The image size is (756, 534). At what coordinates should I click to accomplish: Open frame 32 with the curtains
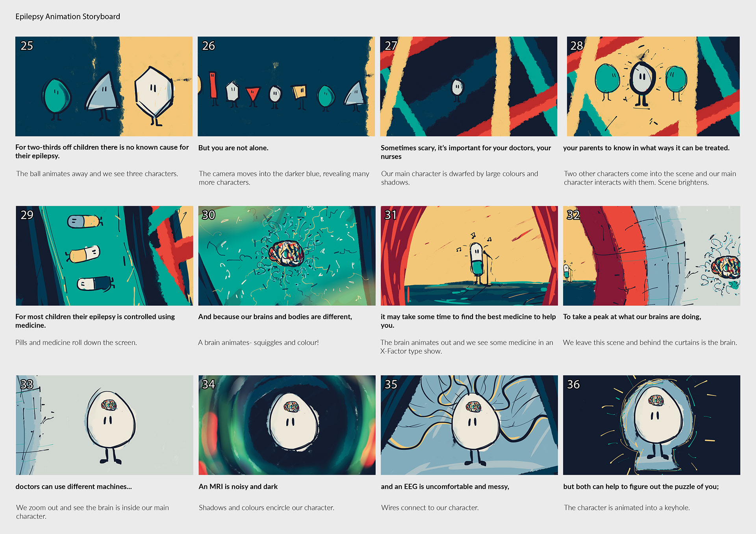click(652, 256)
